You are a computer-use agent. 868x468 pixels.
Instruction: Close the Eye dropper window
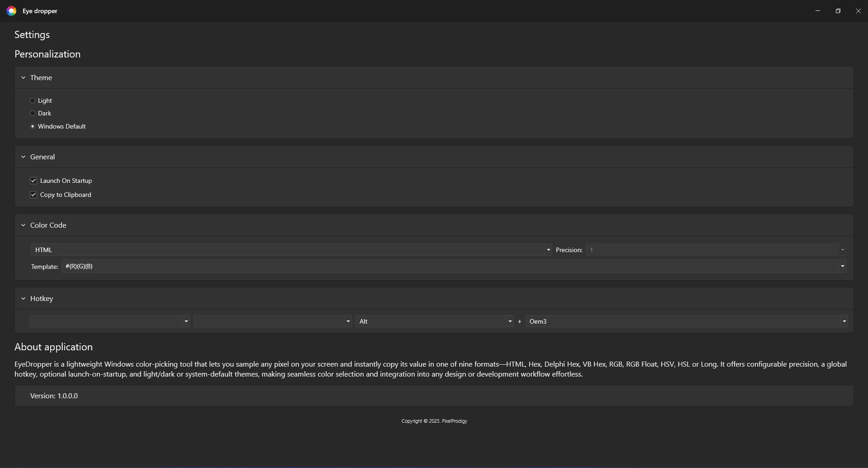click(x=859, y=11)
